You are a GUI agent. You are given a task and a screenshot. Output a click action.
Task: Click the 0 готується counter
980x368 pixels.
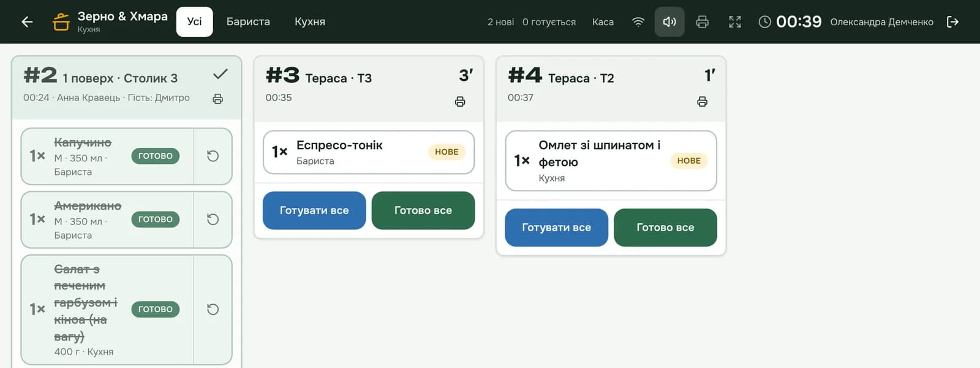coord(549,22)
